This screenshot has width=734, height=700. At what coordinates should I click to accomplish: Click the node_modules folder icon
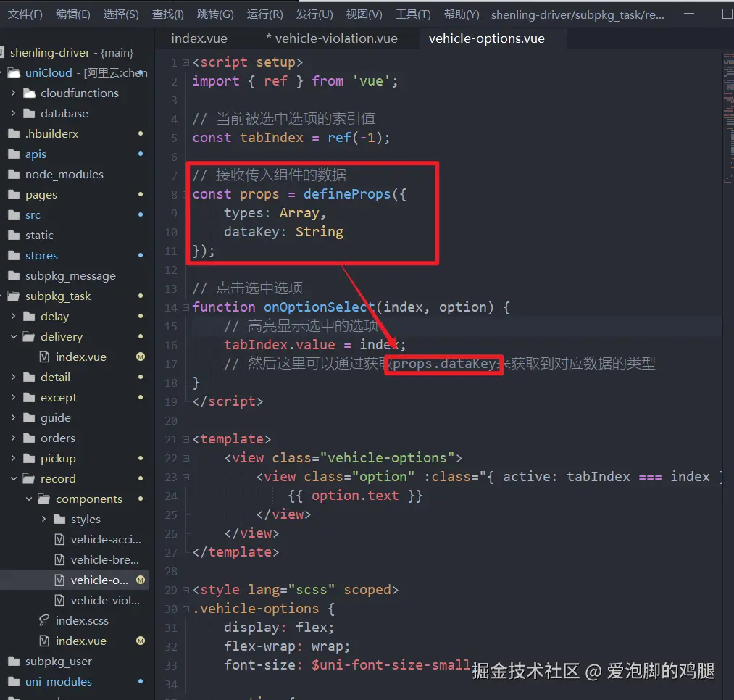coord(14,174)
